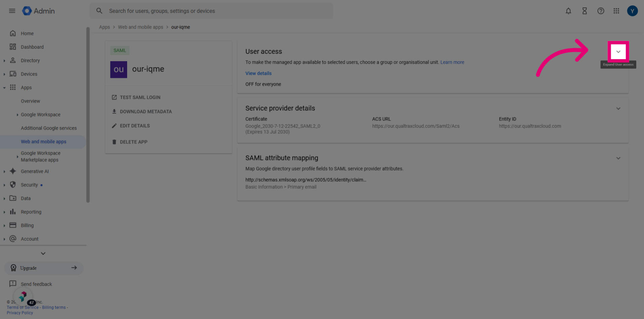The image size is (644, 319).
Task: Click DOWNLOAD METADATA
Action: (142, 111)
